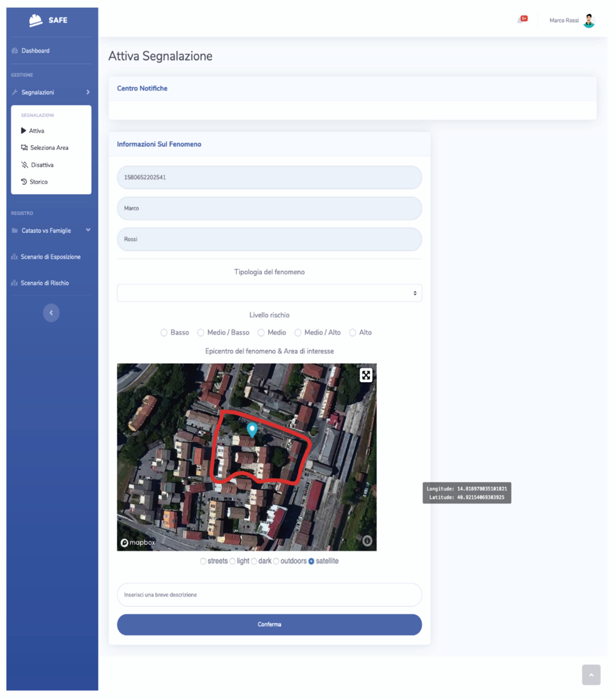616x699 pixels.
Task: Select the dark map style
Action: click(254, 561)
